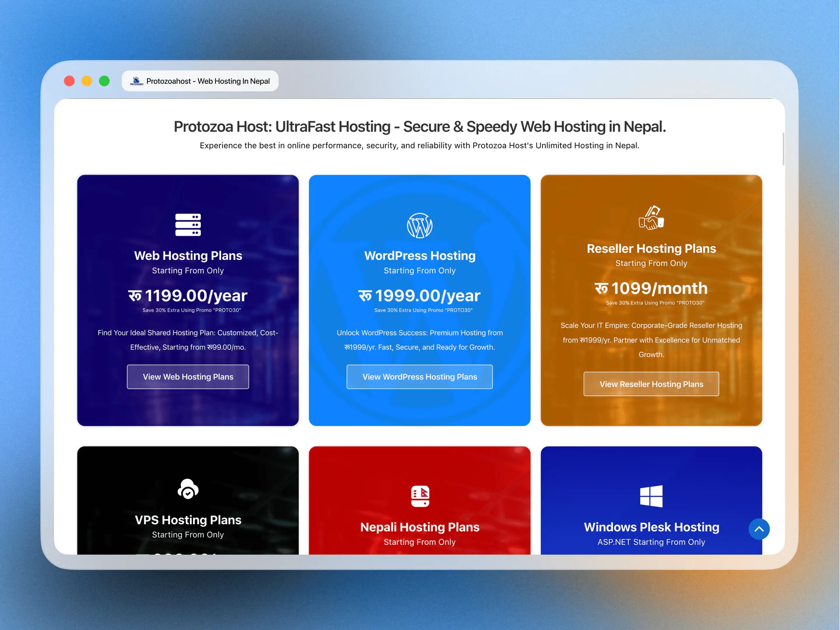Click the रू 1199.00/year price
This screenshot has width=840, height=630.
[188, 296]
